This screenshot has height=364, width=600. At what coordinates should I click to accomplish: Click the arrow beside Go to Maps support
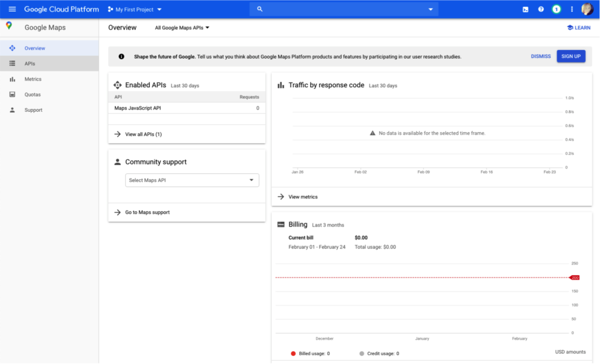pos(117,212)
